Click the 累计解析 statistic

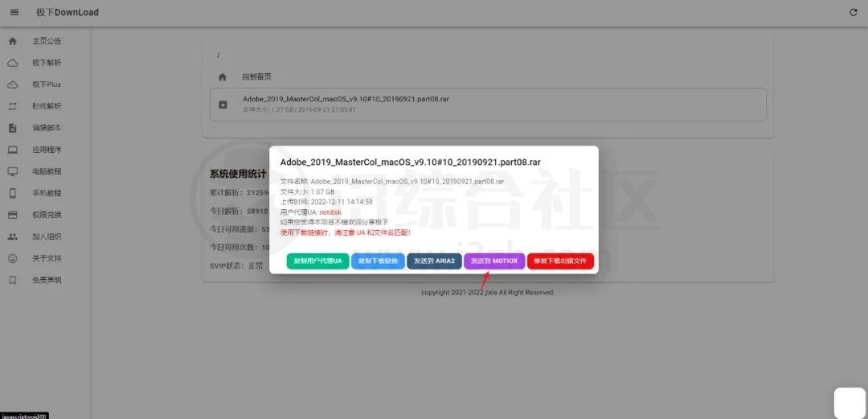pyautogui.click(x=239, y=194)
